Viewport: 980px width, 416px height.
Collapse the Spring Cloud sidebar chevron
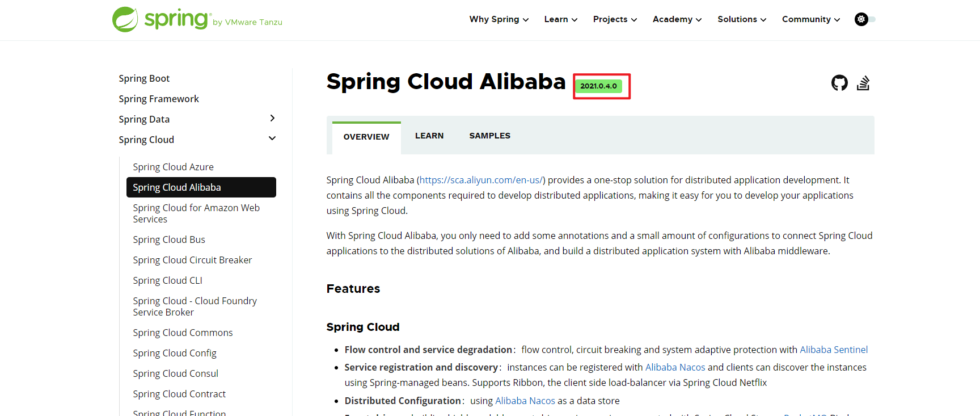pos(272,138)
